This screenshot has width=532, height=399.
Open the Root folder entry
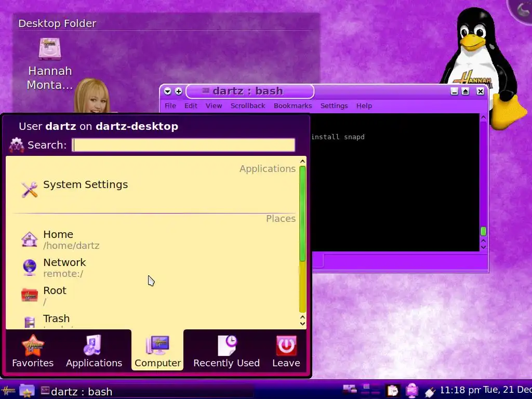point(153,296)
